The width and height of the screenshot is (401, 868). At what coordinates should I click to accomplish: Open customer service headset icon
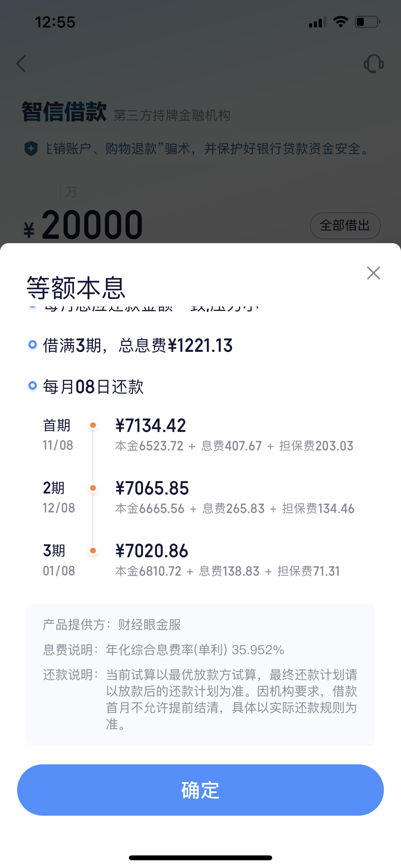point(373,64)
